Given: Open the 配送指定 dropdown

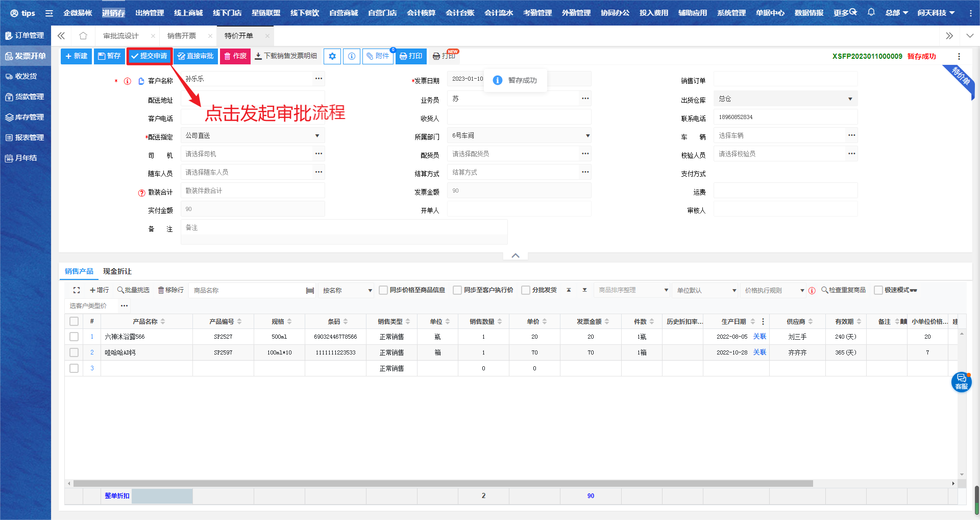Looking at the screenshot, I should tap(317, 136).
